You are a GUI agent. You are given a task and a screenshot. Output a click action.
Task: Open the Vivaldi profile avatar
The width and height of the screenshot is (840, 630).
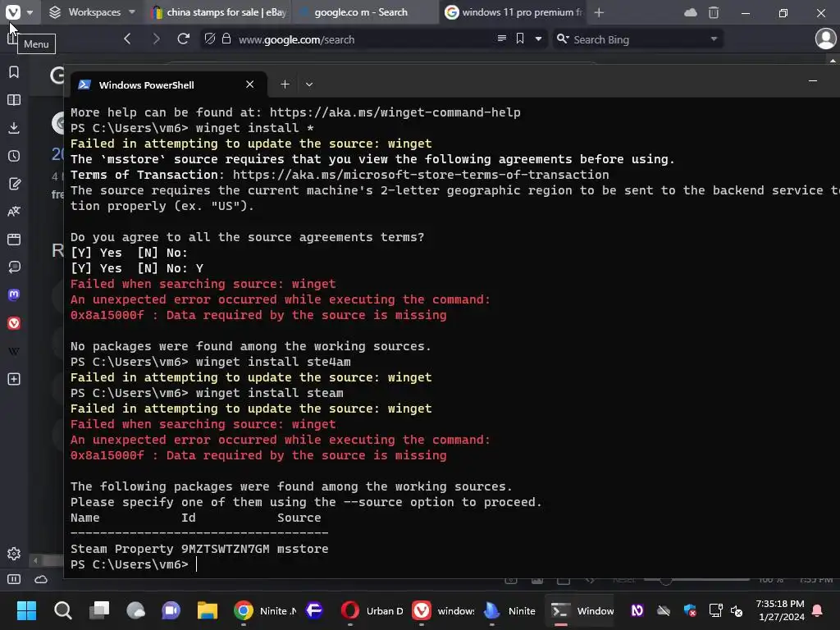825,39
